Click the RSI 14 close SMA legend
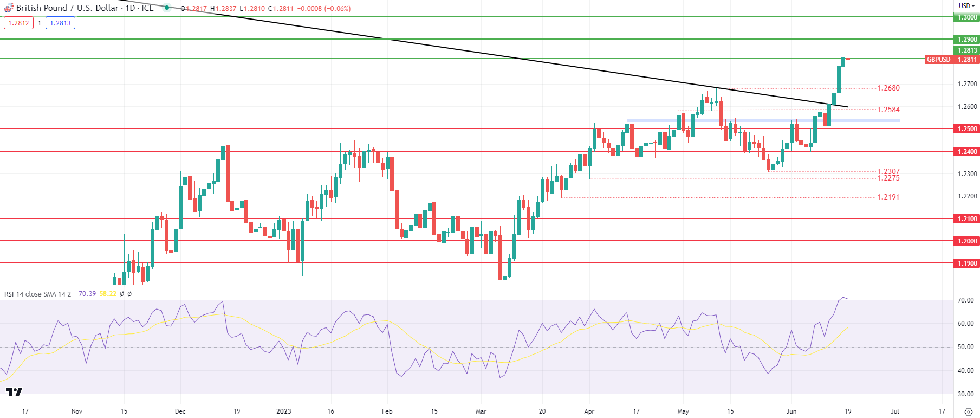The image size is (980, 418). pos(37,294)
